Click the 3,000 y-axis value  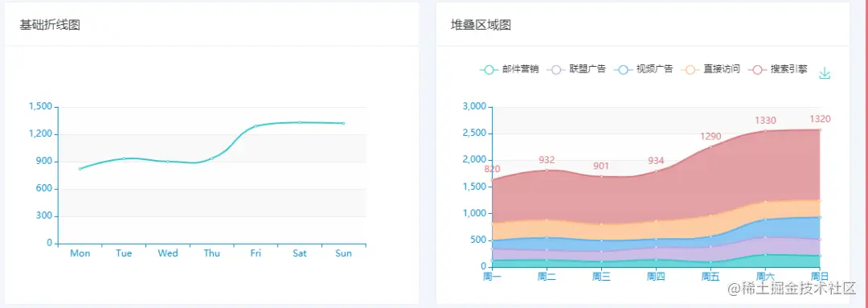(474, 106)
